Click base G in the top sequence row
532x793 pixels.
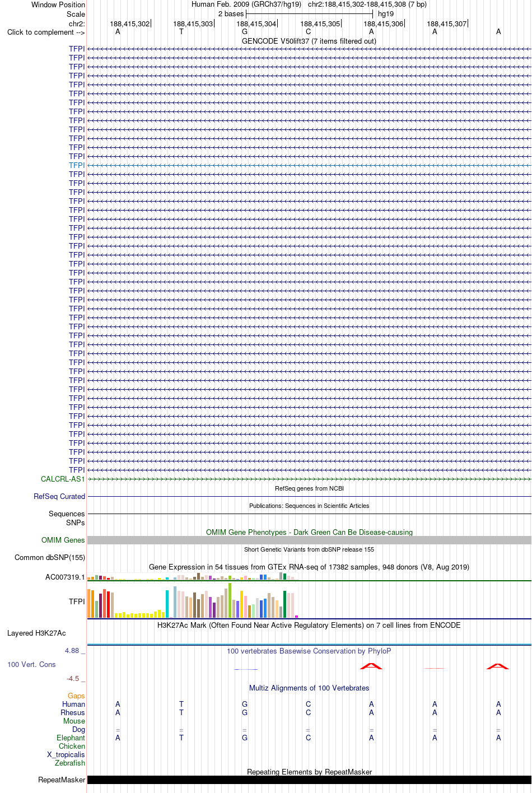[245, 32]
